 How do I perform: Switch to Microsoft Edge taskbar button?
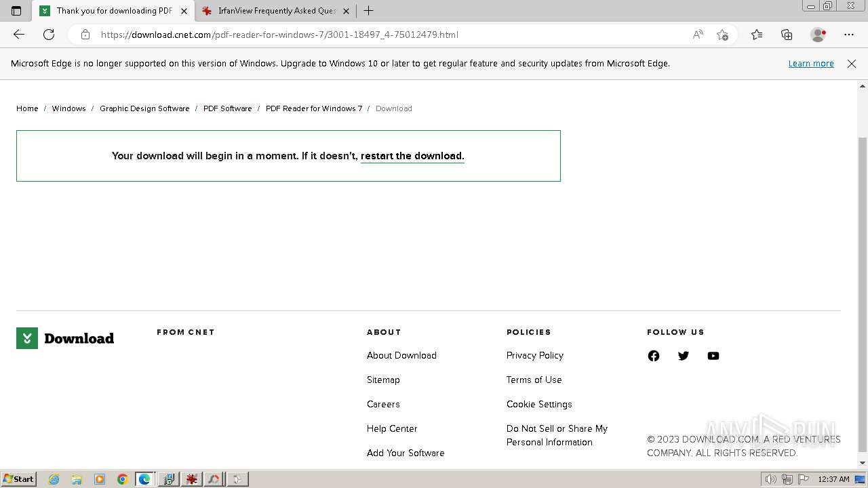tap(145, 479)
